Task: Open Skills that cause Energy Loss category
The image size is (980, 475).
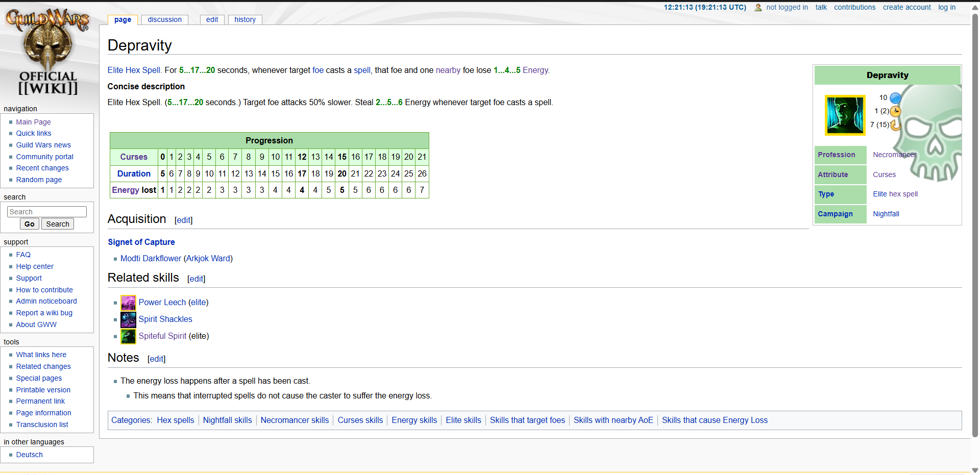Action: click(715, 420)
